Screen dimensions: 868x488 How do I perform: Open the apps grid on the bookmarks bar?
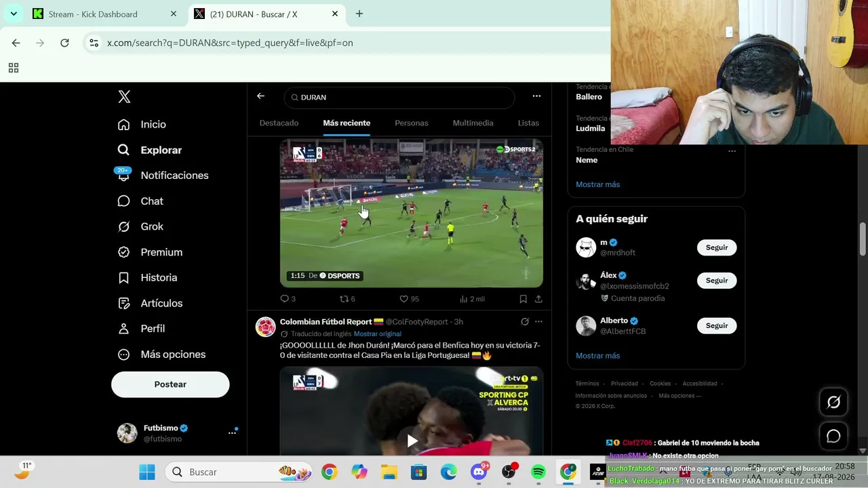(x=14, y=68)
